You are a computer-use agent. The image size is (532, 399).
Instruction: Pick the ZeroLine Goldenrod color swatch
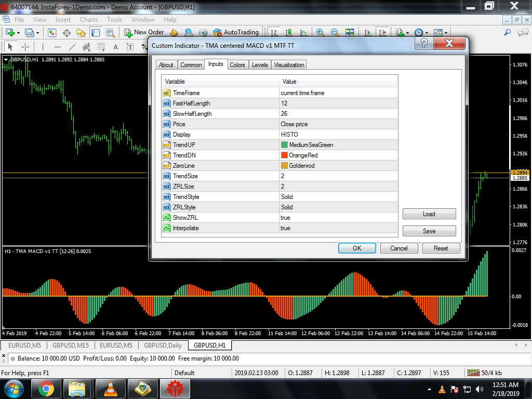click(284, 166)
